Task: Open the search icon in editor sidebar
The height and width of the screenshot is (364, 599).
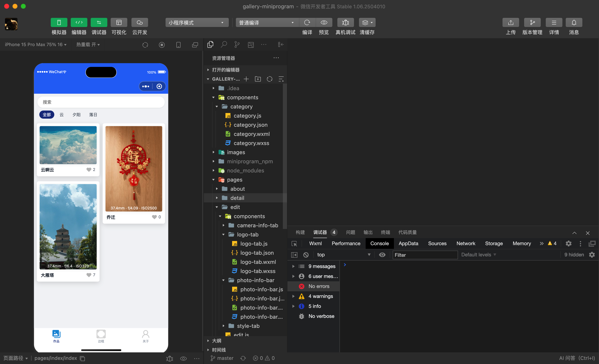Action: [224, 45]
